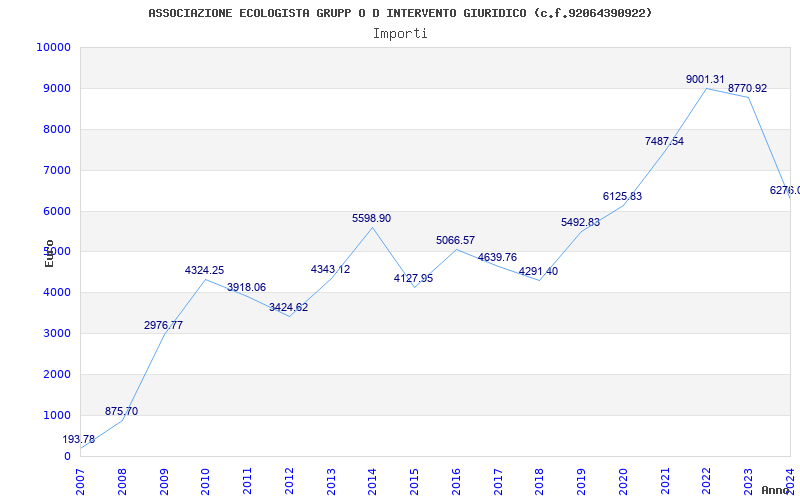
Task: Select the 2017 year label
Action: (x=498, y=482)
